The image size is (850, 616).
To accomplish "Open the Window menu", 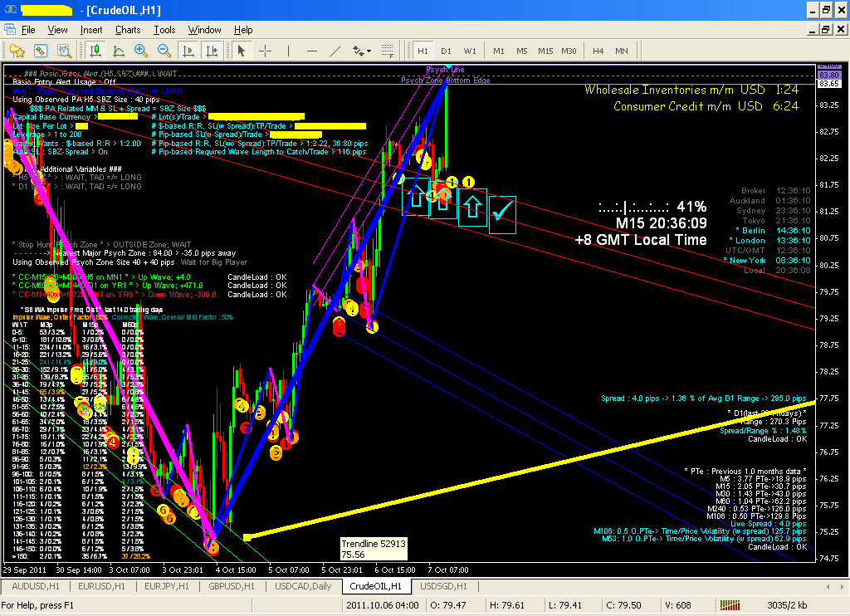I will pos(204,30).
